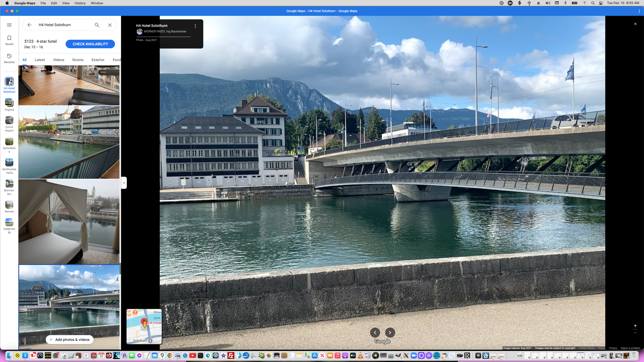
Task: Show the previous photo arrow
Action: click(x=375, y=333)
